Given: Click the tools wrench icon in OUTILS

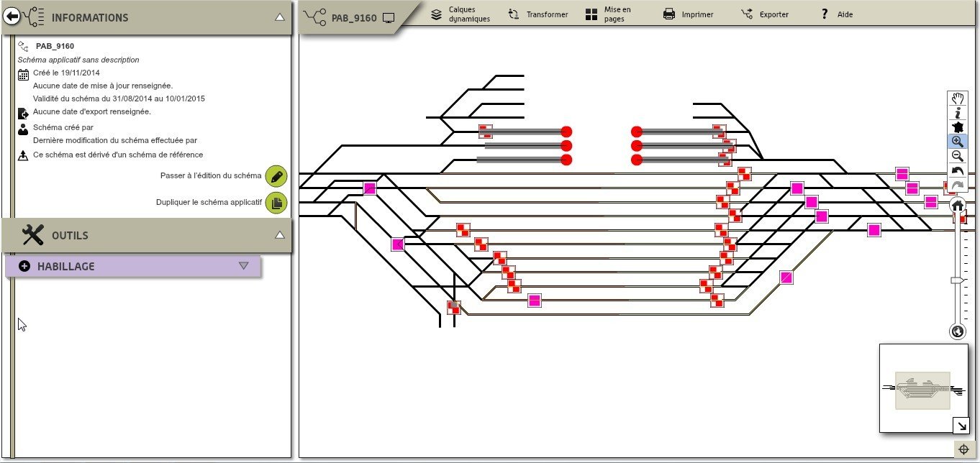Looking at the screenshot, I should [x=33, y=235].
